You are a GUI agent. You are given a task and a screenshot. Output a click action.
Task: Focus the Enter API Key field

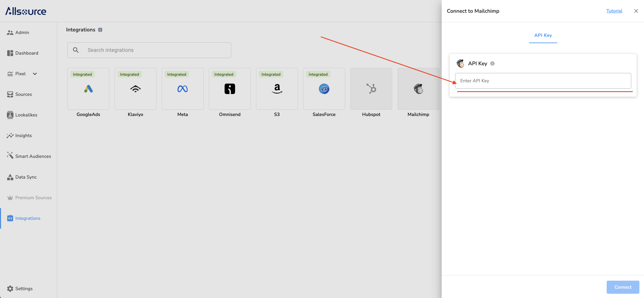point(543,81)
